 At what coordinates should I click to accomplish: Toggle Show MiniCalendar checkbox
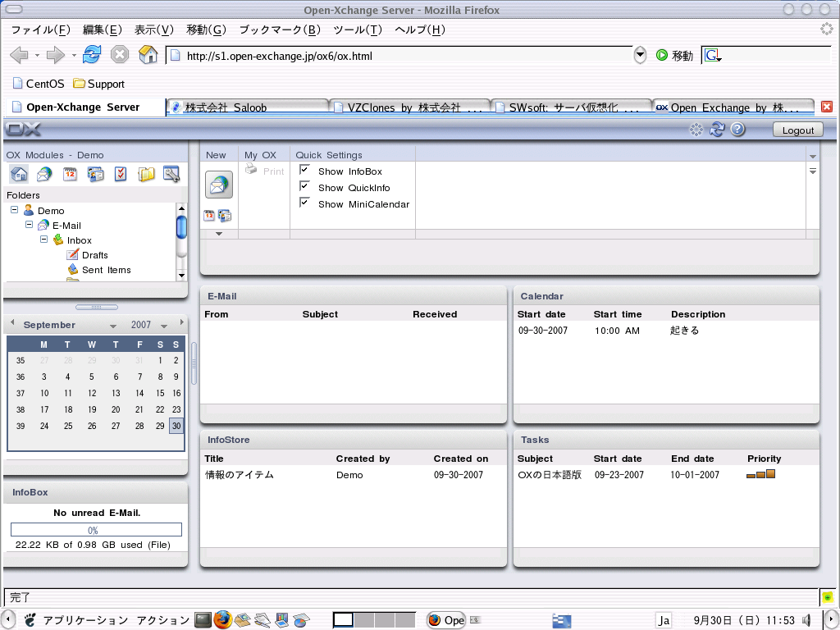(x=304, y=203)
